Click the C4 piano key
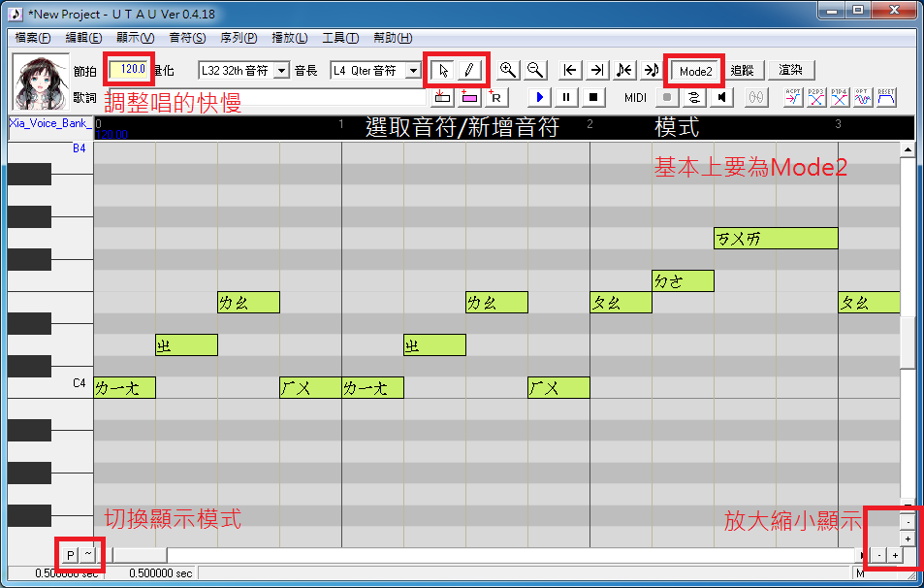 (x=50, y=387)
